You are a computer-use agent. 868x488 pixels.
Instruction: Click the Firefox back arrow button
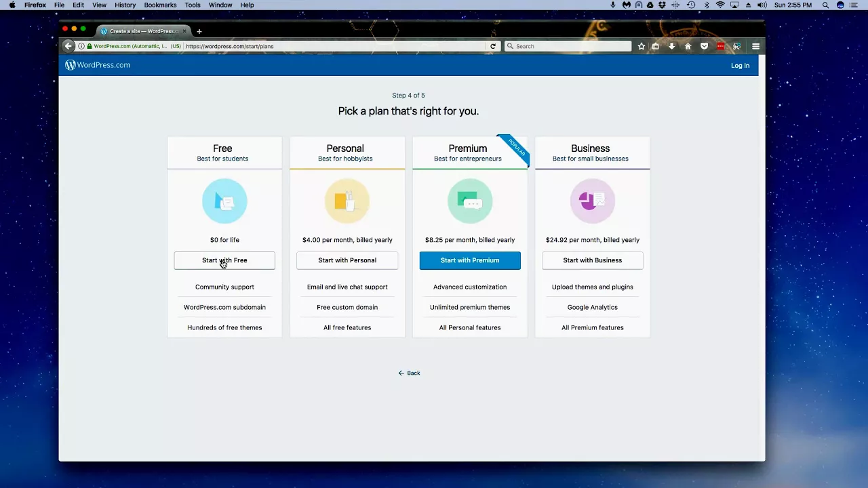pyautogui.click(x=68, y=46)
